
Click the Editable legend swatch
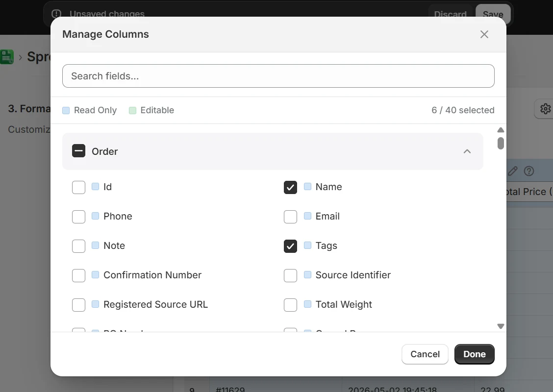(132, 110)
